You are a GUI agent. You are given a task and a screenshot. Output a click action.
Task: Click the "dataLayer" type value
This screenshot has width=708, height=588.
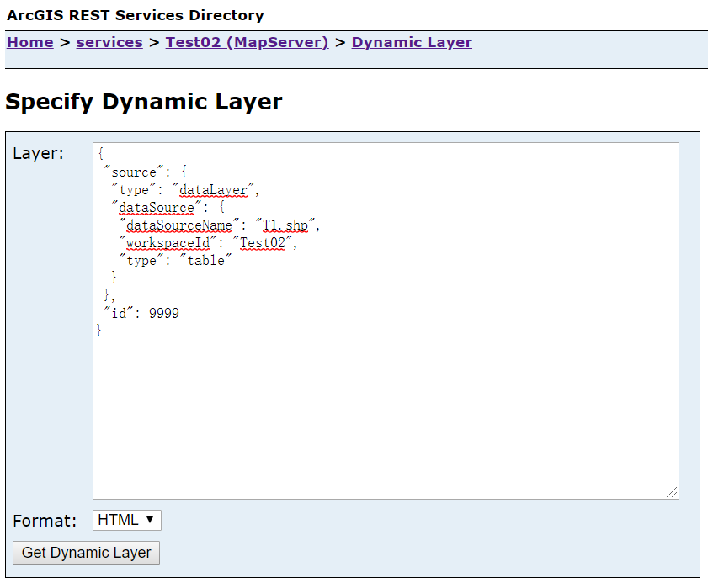tap(213, 190)
